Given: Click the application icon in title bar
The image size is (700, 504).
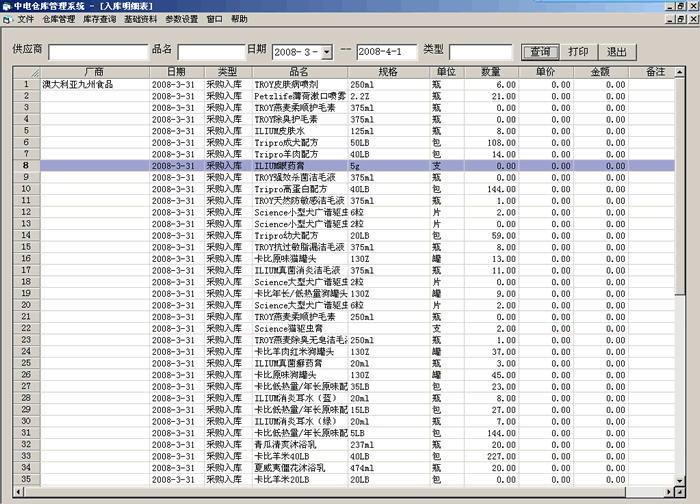Looking at the screenshot, I should tap(6, 6).
